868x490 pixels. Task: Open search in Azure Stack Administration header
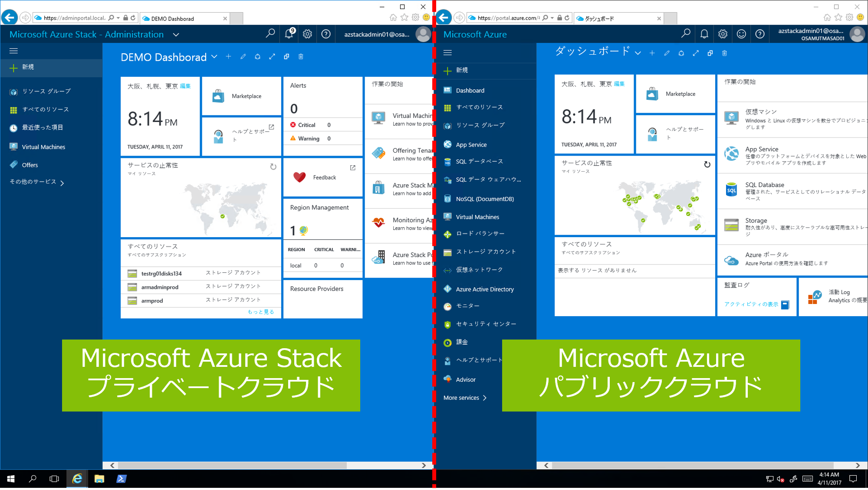point(270,33)
